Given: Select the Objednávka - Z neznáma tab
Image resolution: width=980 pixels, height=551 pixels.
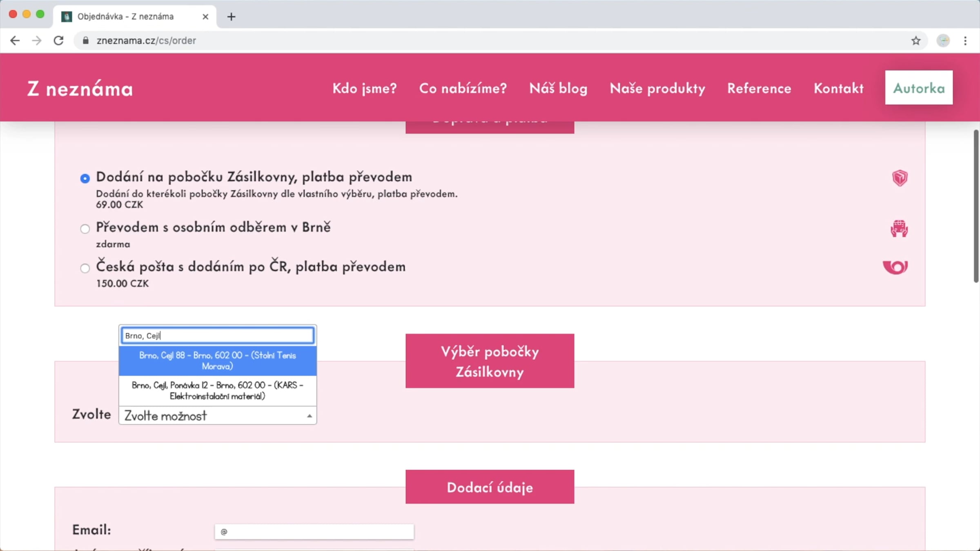Looking at the screenshot, I should tap(134, 16).
